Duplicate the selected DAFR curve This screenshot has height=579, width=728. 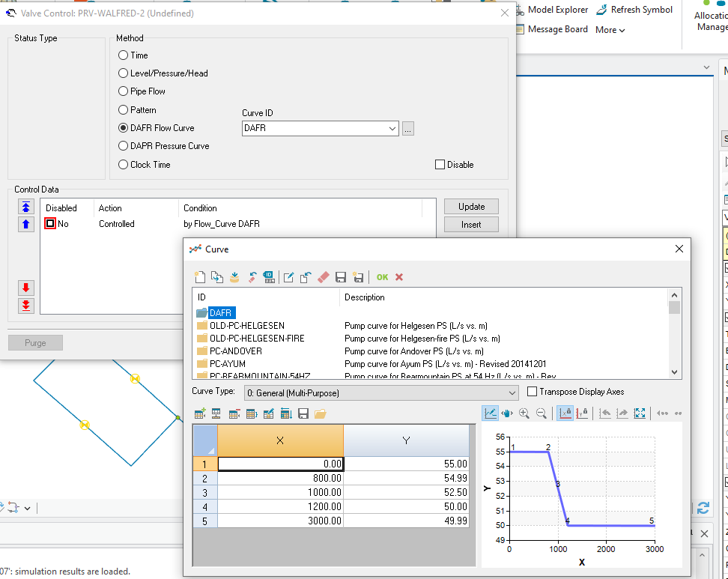pos(217,277)
